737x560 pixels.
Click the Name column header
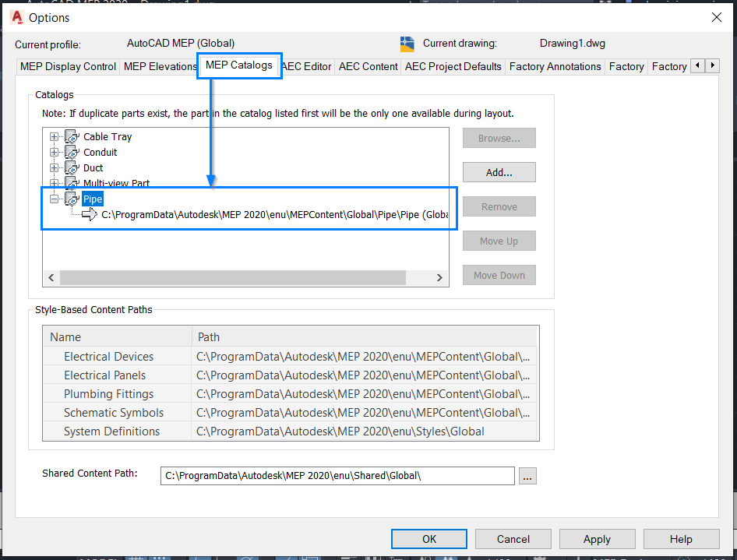118,336
